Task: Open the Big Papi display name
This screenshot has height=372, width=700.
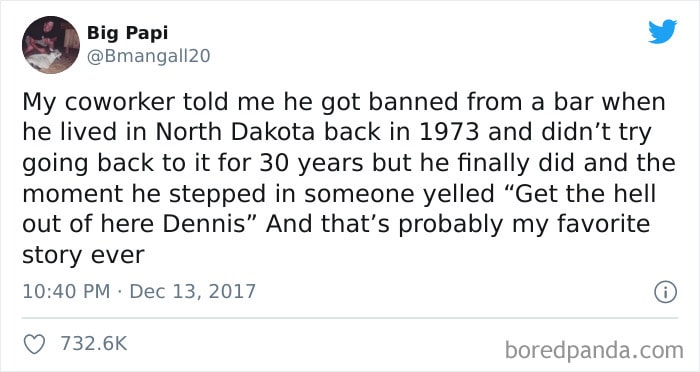Action: [x=127, y=33]
